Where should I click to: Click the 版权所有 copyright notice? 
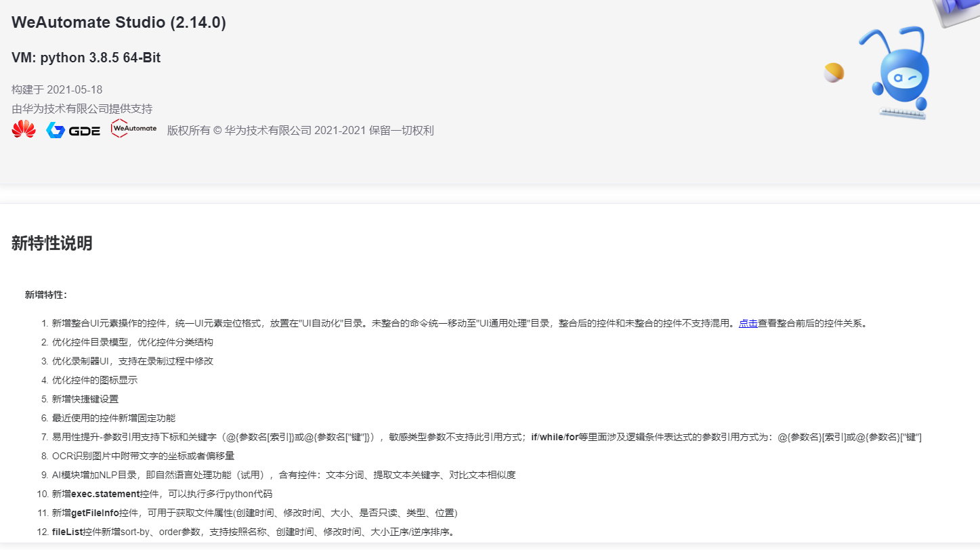(x=301, y=130)
